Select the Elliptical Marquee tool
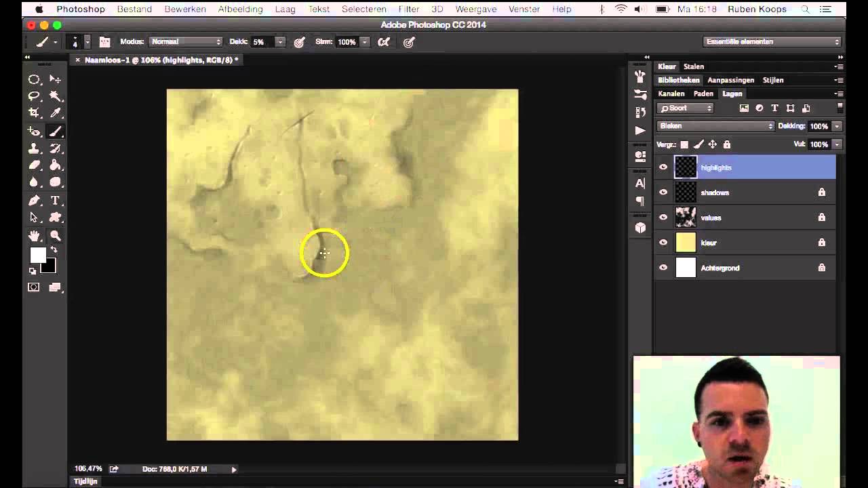The height and width of the screenshot is (488, 868). pos(34,79)
